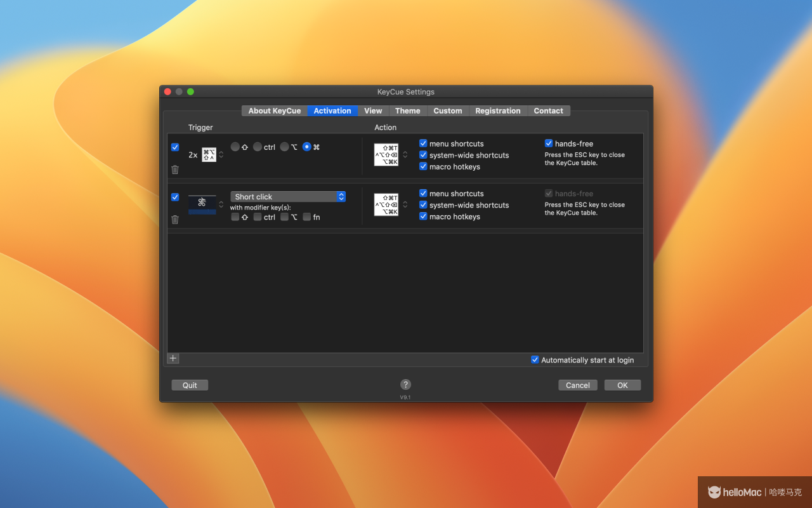Click the mouse-click trigger type icon
812x508 pixels.
click(x=202, y=204)
